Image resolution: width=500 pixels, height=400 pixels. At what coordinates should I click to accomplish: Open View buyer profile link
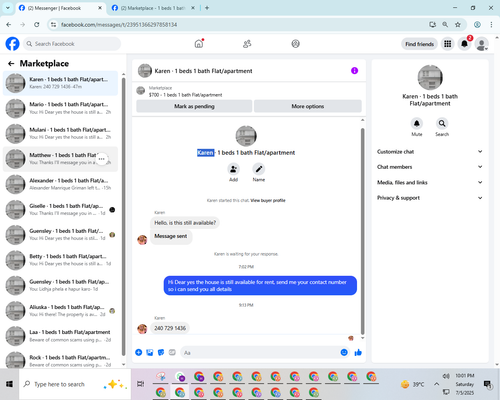(x=268, y=200)
